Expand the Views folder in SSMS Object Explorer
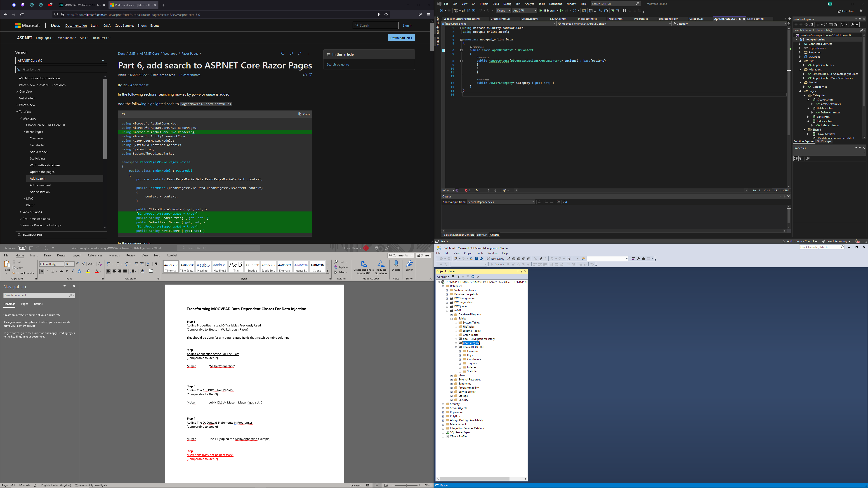The image size is (868, 488). tap(452, 375)
